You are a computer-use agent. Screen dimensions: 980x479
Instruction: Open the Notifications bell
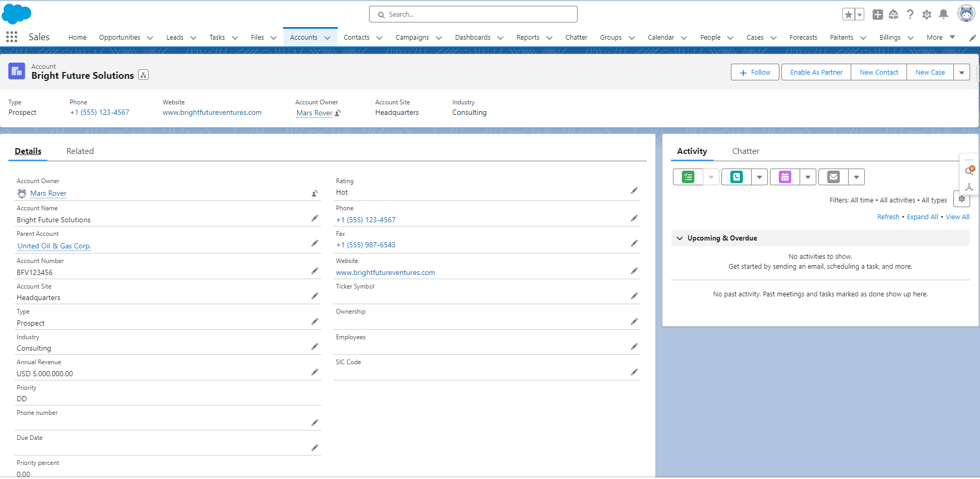944,15
